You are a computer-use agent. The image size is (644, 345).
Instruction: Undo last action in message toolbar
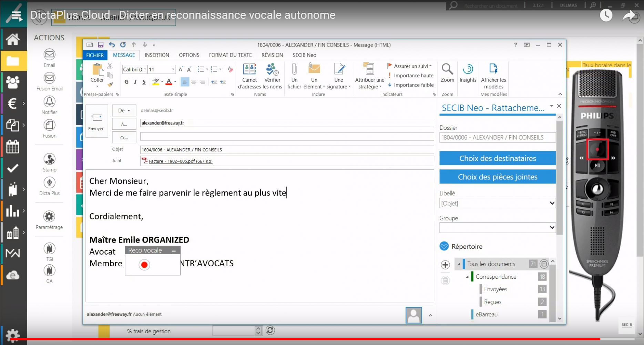(112, 45)
